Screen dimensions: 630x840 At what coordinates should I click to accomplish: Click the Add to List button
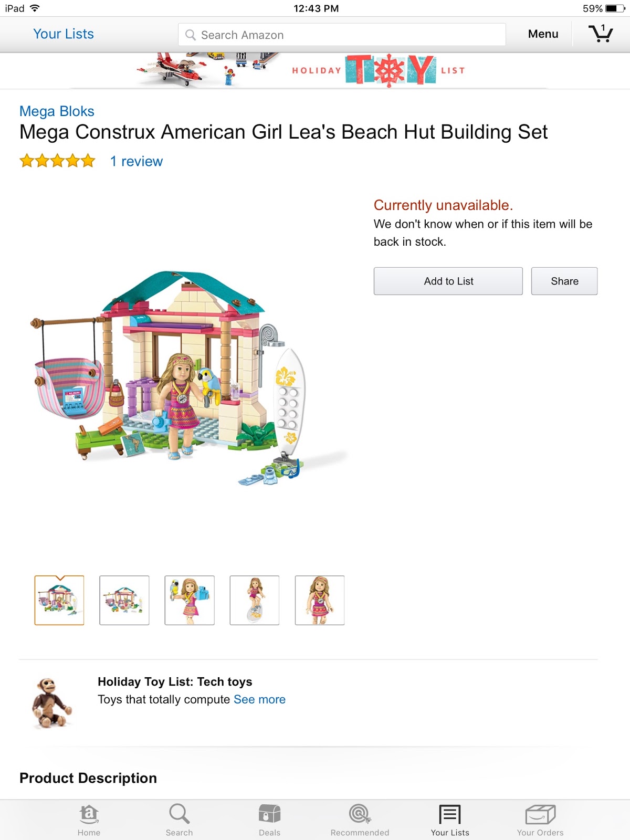click(448, 281)
